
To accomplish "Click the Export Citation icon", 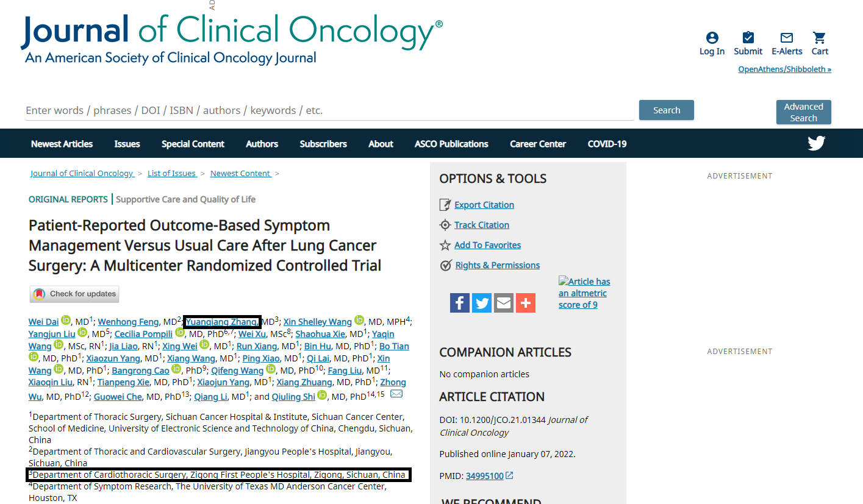I will [x=445, y=205].
